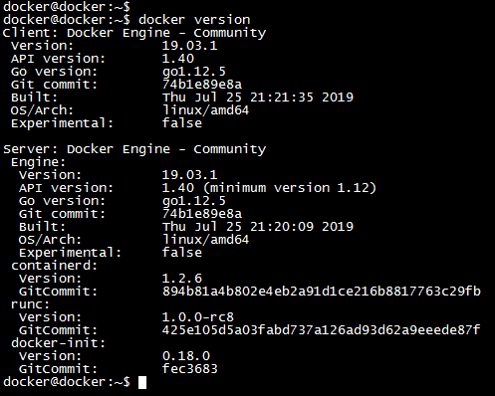
Task: Click docker-init GitCommit fec3683
Action: 190,369
